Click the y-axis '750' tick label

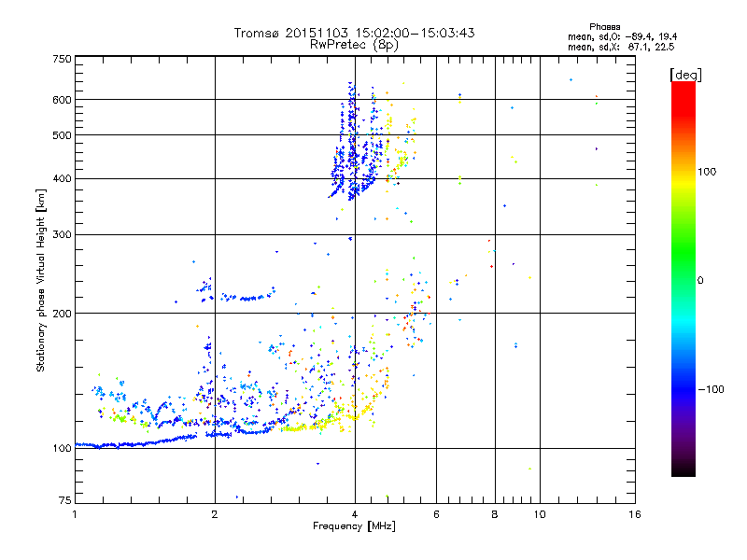tap(62, 59)
